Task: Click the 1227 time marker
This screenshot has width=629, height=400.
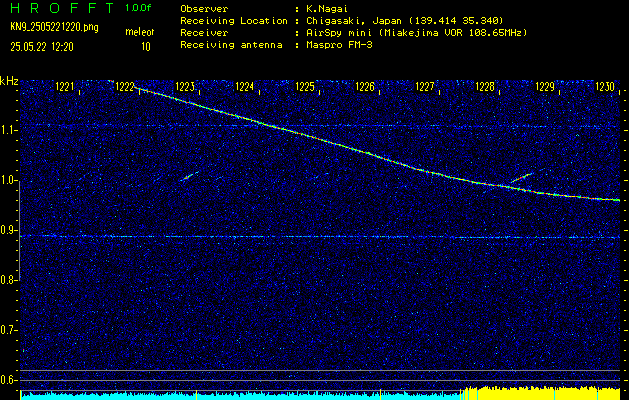Action: 425,86
